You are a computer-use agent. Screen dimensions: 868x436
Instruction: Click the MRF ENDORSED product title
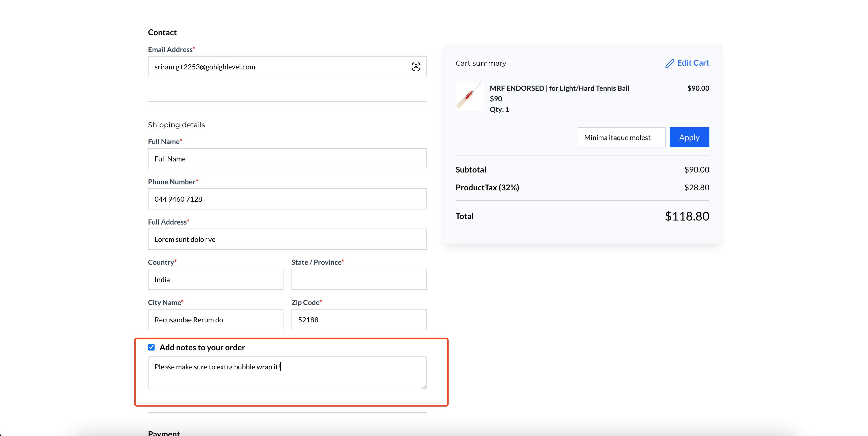[x=559, y=88]
